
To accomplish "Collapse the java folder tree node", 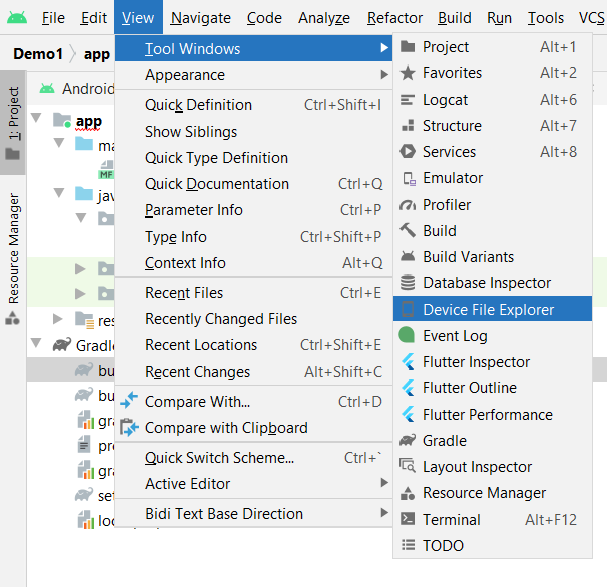I will click(x=59, y=192).
